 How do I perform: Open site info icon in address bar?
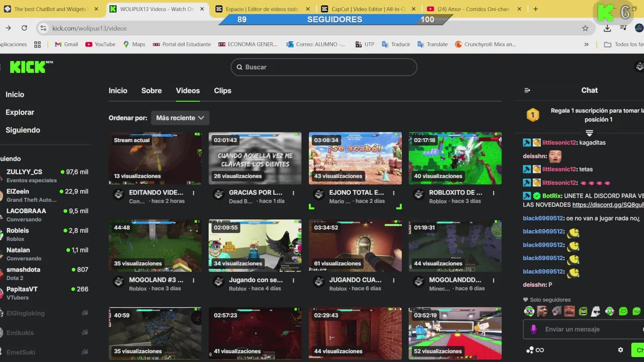[43, 28]
